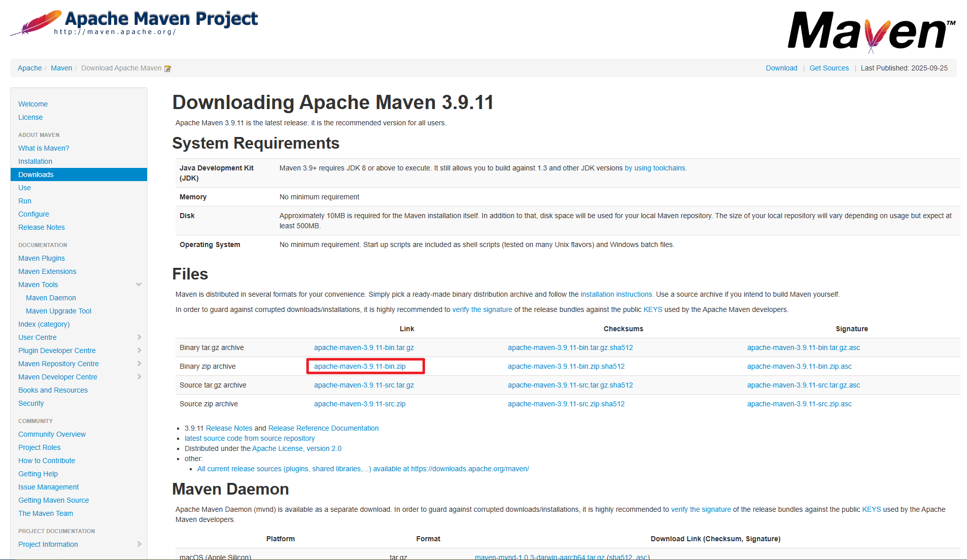This screenshot has width=967, height=560.
Task: Expand the Maven Tools sidebar section
Action: [x=139, y=285]
